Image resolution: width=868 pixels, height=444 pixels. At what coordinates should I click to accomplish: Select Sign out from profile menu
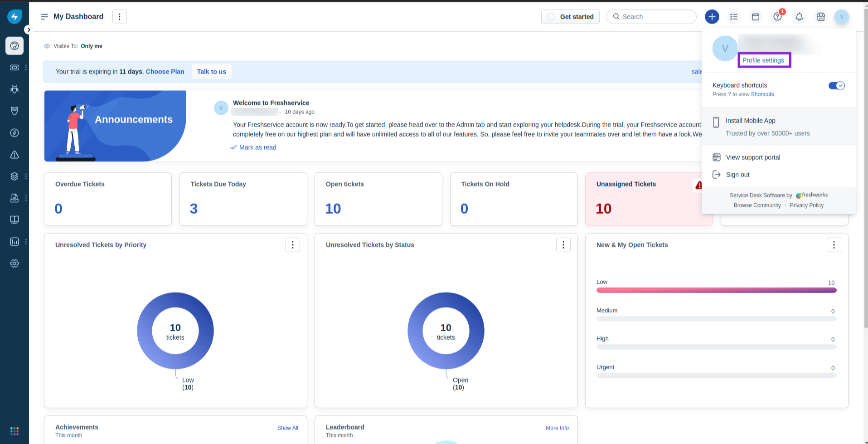[737, 175]
